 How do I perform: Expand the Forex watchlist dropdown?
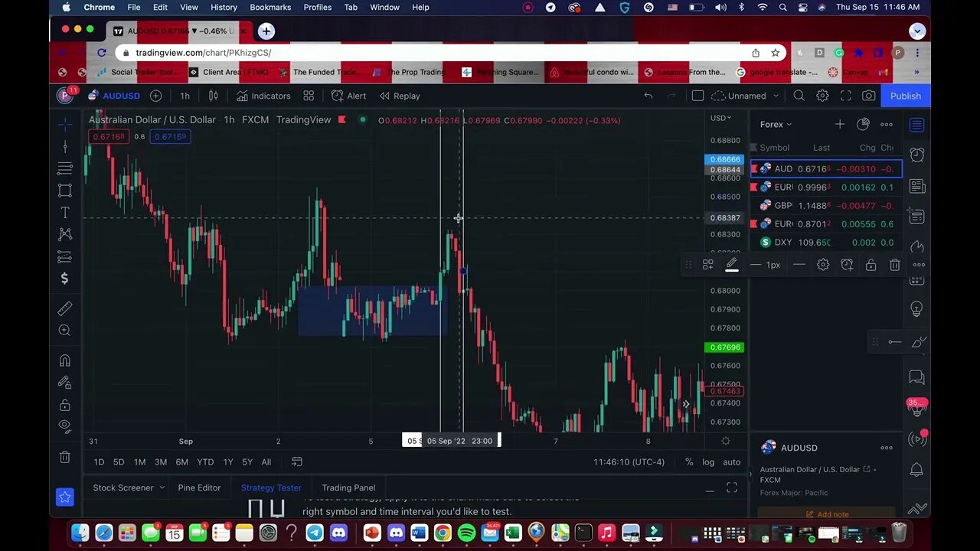[776, 124]
